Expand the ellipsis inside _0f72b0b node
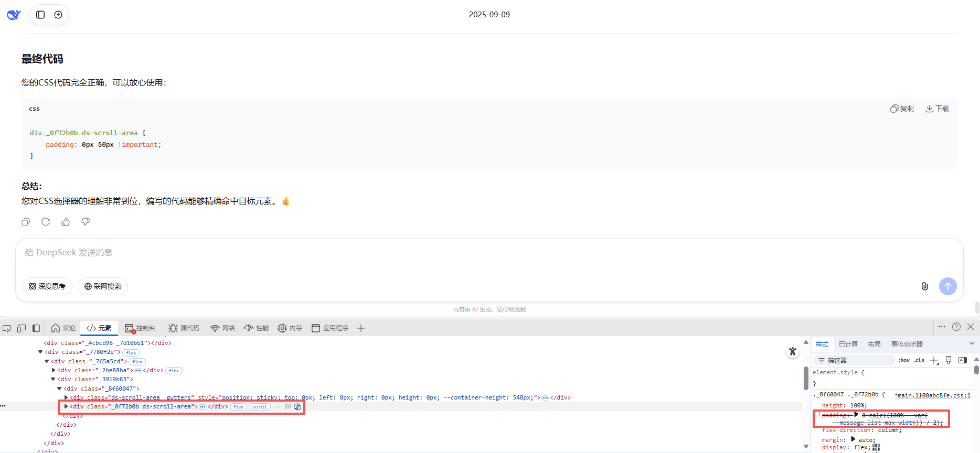This screenshot has width=980, height=453. [x=203, y=407]
